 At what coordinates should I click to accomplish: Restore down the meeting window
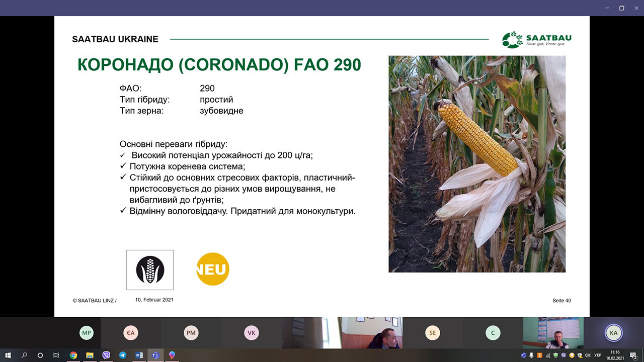621,8
